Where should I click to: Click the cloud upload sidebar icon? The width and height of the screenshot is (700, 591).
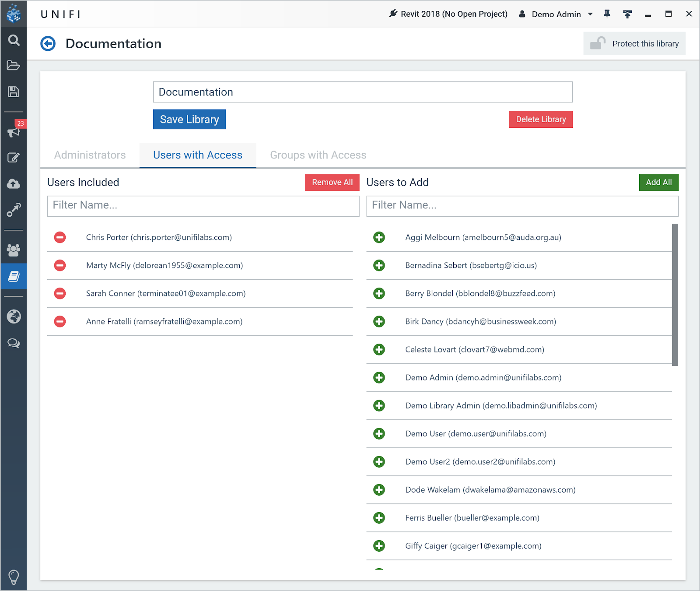14,183
